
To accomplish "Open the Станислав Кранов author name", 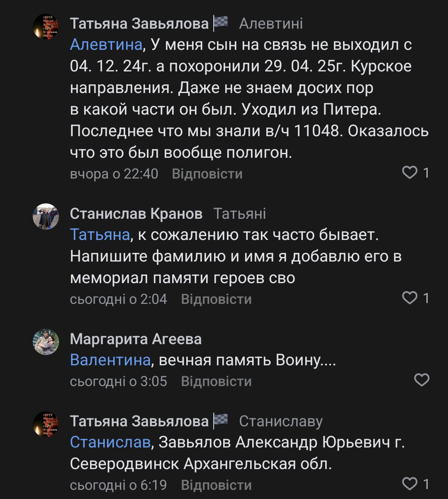I will (136, 214).
